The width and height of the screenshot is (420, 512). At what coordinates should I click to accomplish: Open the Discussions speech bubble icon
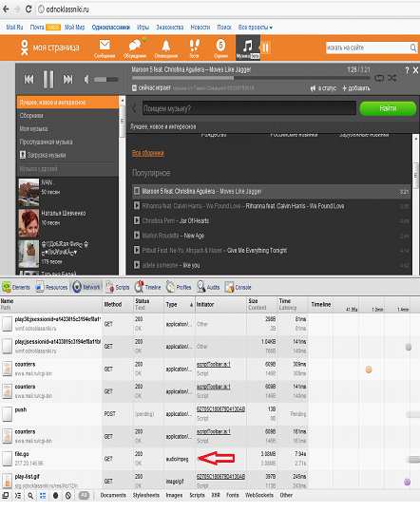pos(135,48)
